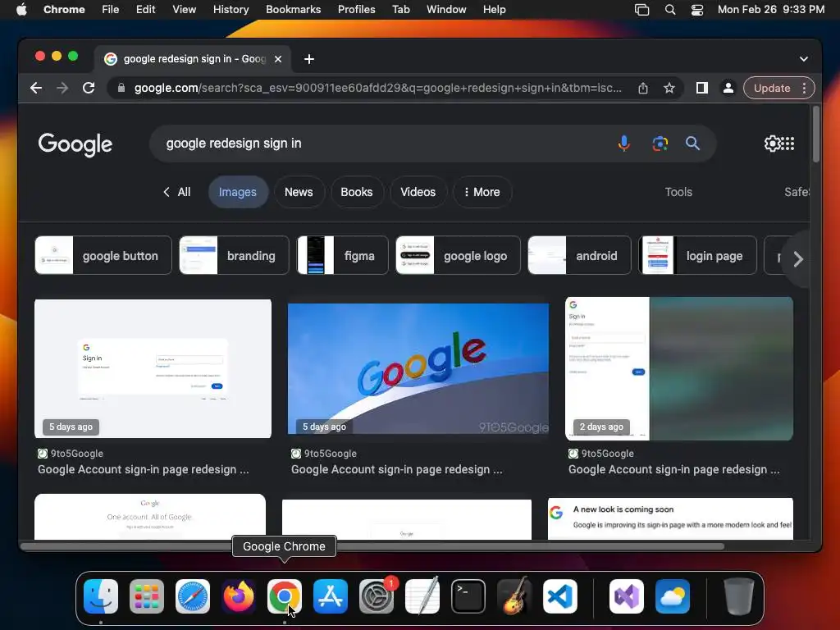Switch to the Videos tab
840x630 pixels.
418,192
